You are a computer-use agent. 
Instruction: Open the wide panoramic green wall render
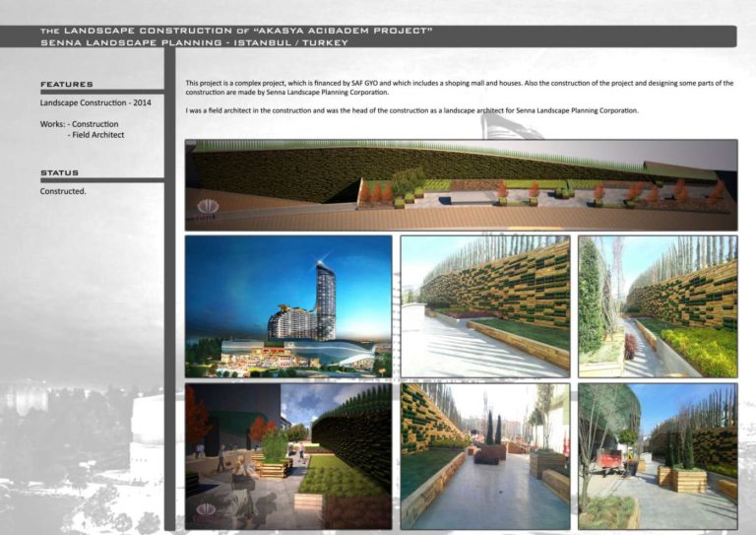coord(461,185)
